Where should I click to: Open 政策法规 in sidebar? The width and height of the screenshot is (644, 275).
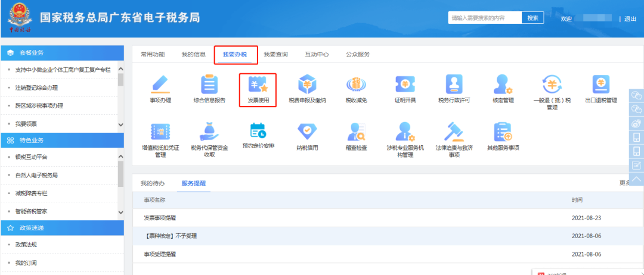26,245
